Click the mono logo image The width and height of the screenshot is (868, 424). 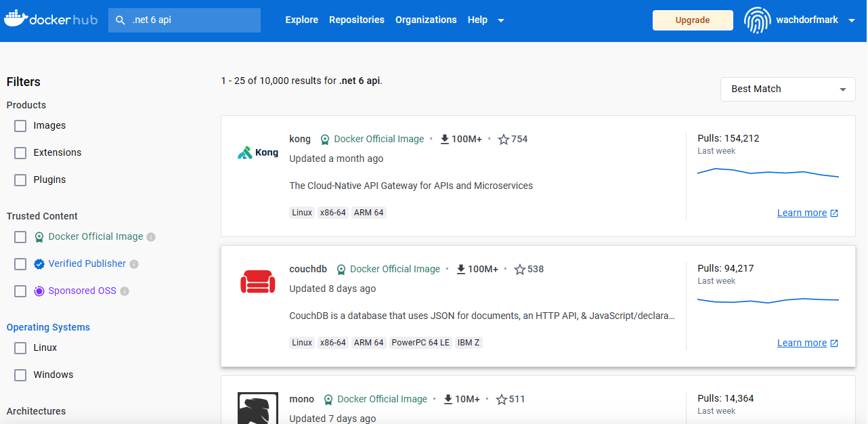258,408
